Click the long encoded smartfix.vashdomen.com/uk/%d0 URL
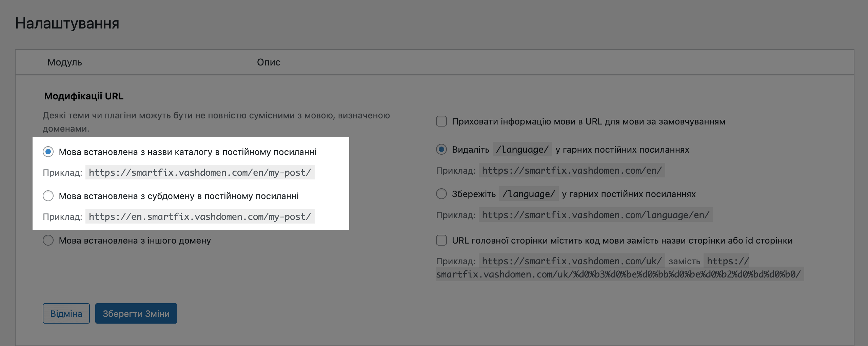This screenshot has height=346, width=868. coord(620,274)
